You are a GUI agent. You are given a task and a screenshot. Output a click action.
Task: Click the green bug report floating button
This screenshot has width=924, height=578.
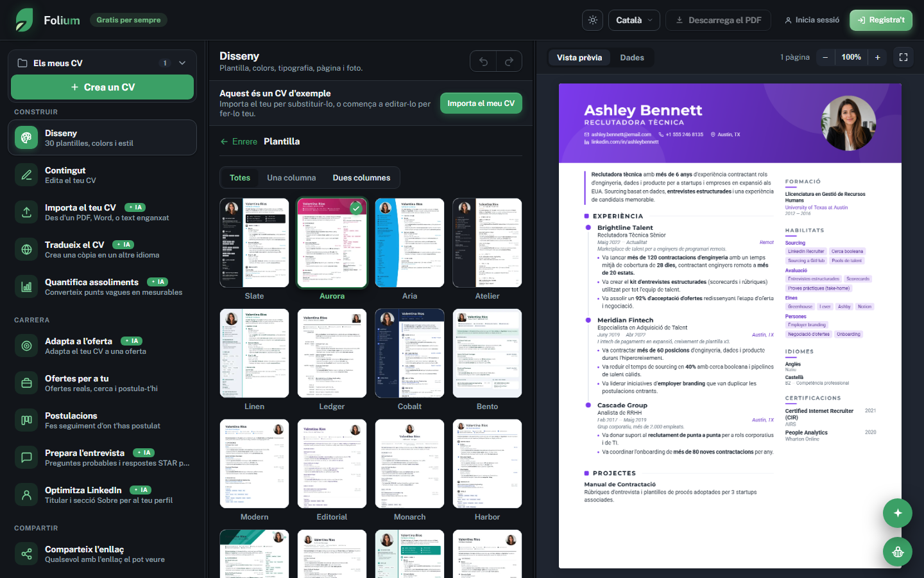(x=898, y=552)
